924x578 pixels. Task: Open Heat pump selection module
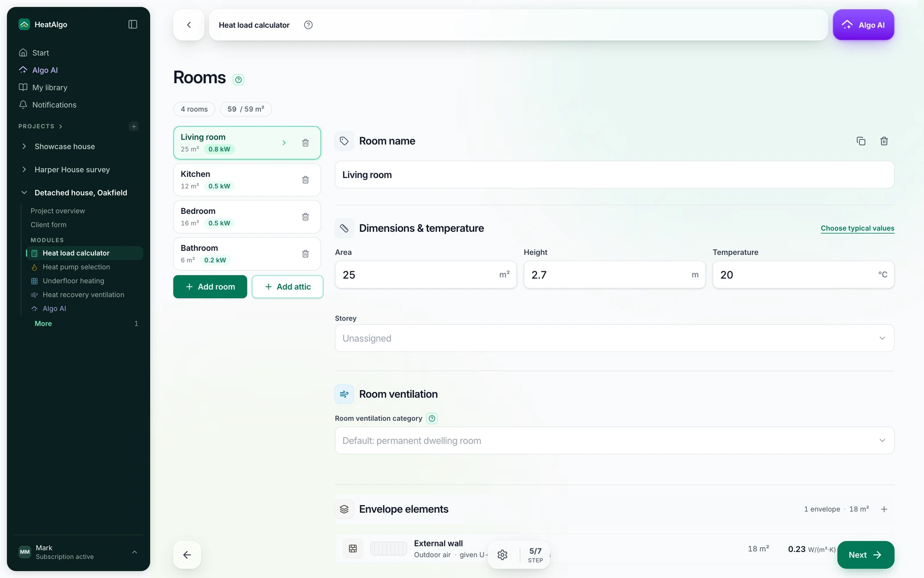[76, 267]
